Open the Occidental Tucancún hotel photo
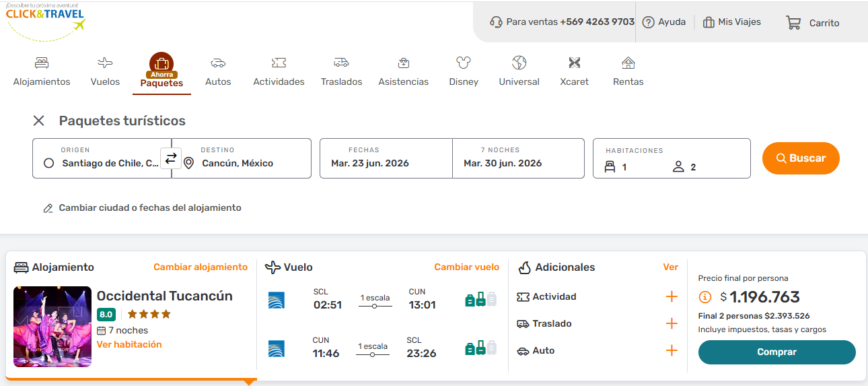868x386 pixels. 52,327
